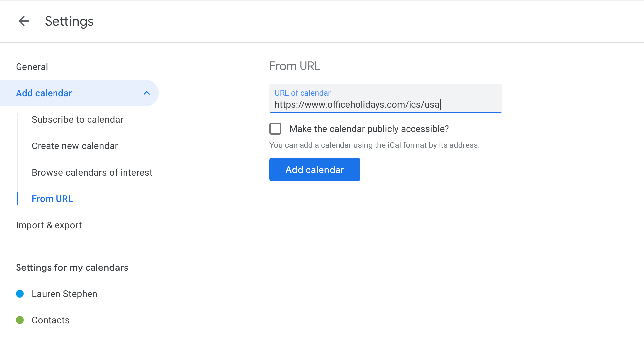The height and width of the screenshot is (351, 644).
Task: Open the General settings section
Action: point(32,67)
